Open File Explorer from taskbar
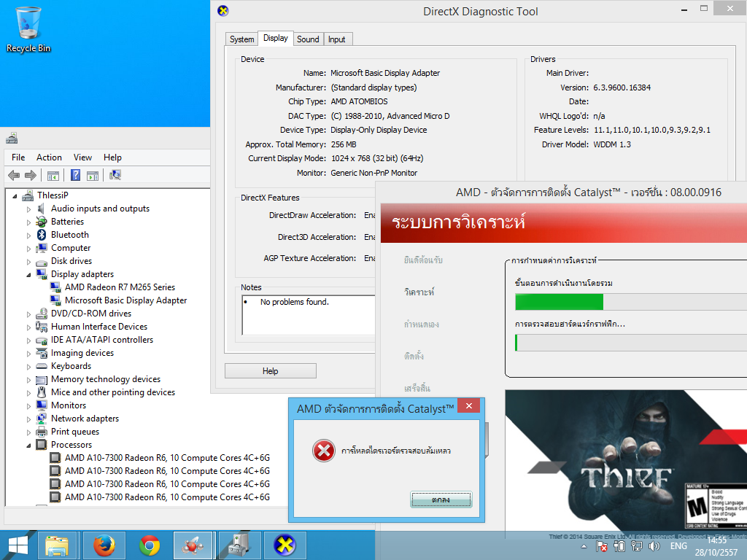Image resolution: width=747 pixels, height=560 pixels. click(57, 545)
